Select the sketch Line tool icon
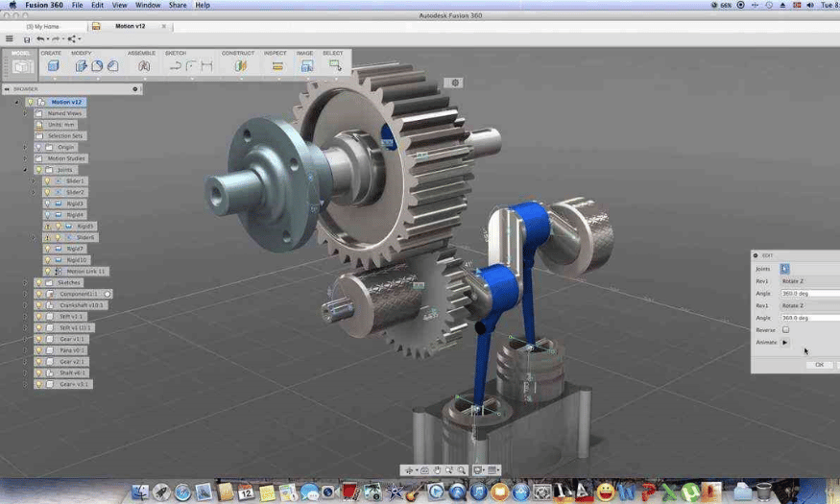 point(175,66)
